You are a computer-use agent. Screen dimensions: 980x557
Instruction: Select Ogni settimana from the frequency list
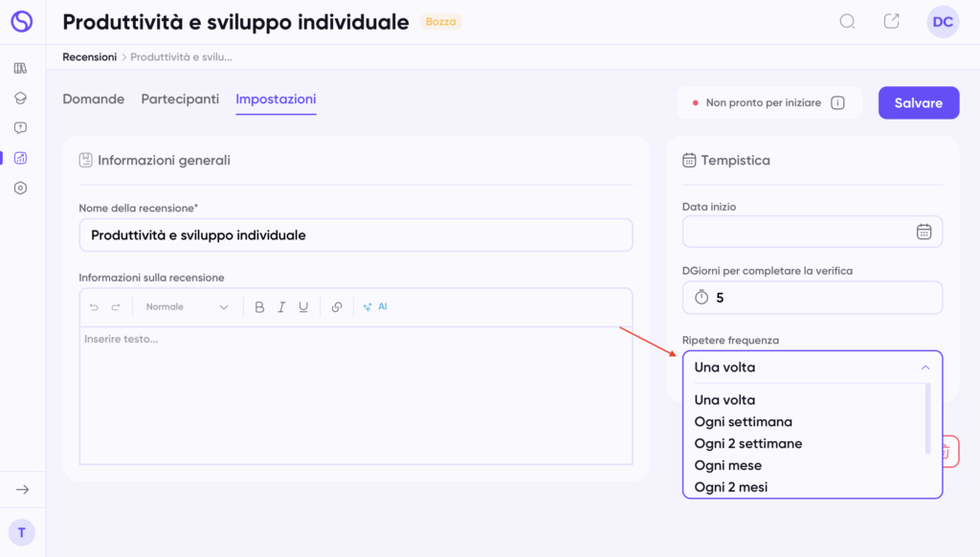point(744,422)
